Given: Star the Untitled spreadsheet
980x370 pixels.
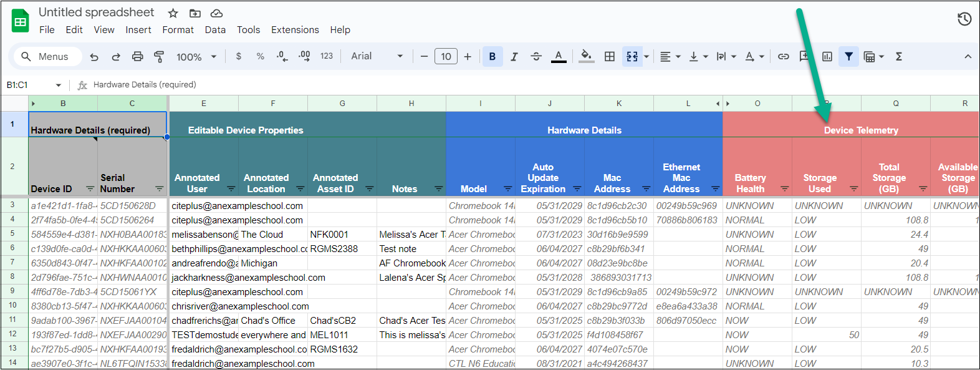Looking at the screenshot, I should pyautogui.click(x=173, y=13).
